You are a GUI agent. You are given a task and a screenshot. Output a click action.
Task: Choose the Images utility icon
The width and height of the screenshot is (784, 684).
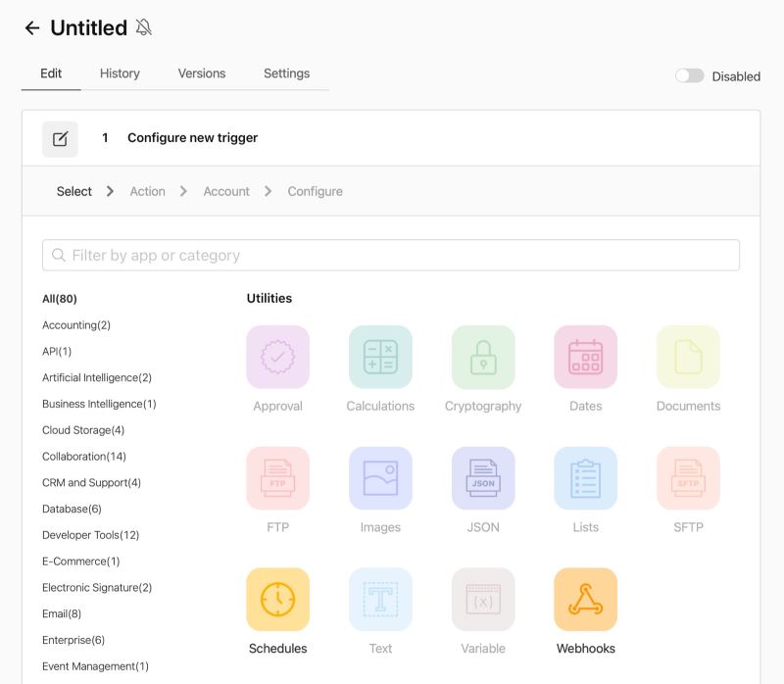tap(380, 478)
